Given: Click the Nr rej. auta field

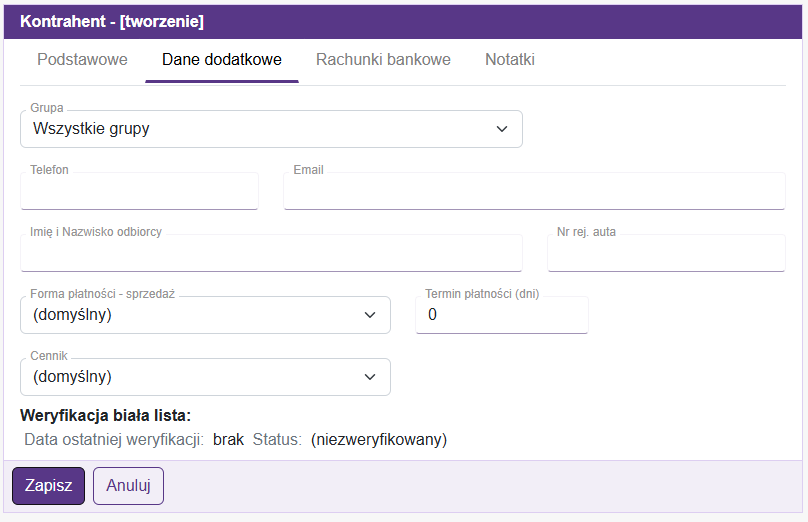Looking at the screenshot, I should point(666,254).
